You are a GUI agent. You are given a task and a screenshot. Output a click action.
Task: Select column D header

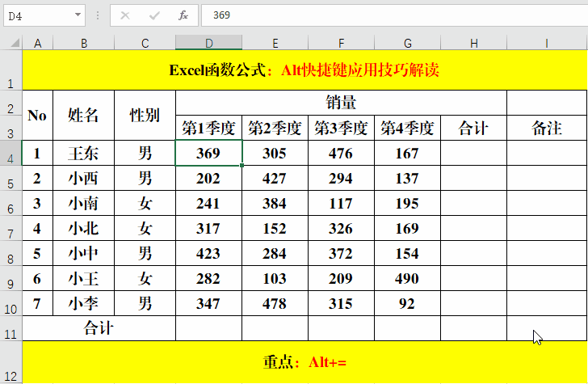208,43
